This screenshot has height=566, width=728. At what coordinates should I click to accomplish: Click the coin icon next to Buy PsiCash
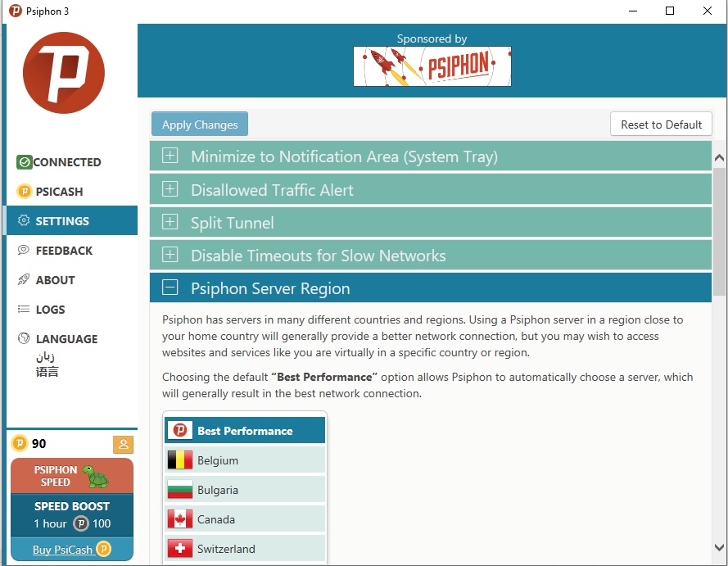pos(103,549)
